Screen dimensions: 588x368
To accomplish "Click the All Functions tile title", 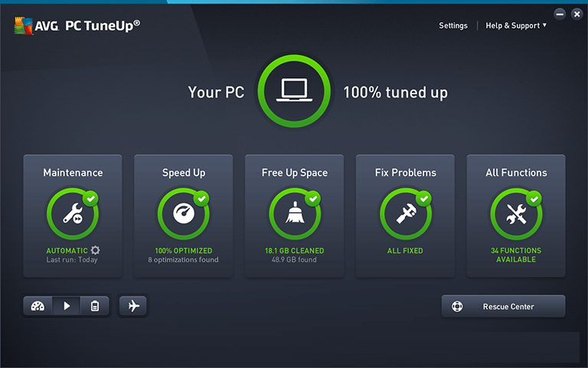I will coord(516,172).
